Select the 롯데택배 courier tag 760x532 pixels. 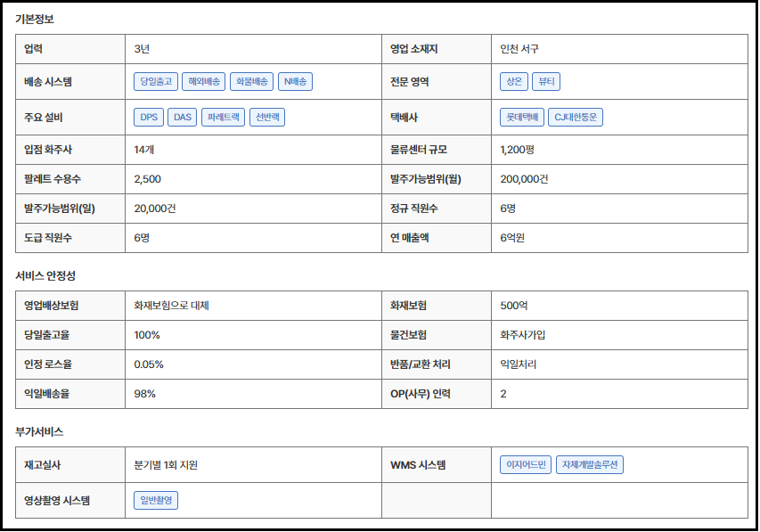coord(522,117)
